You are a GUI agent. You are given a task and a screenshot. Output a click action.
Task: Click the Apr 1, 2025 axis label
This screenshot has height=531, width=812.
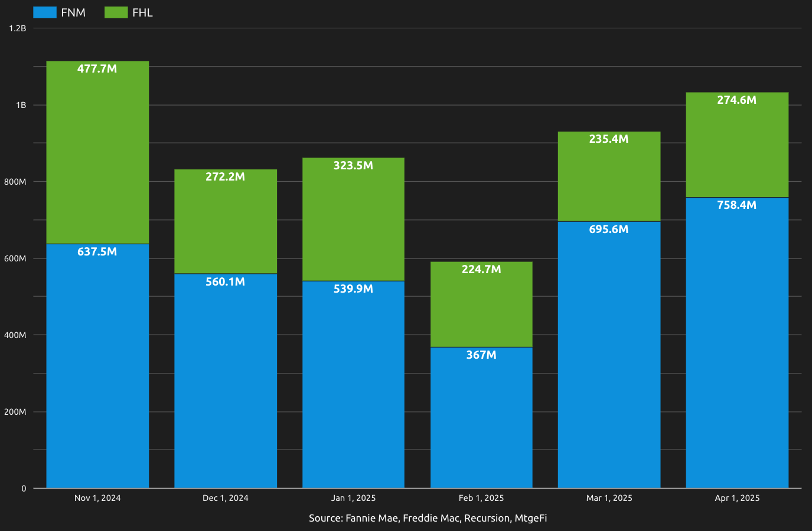[x=737, y=498]
